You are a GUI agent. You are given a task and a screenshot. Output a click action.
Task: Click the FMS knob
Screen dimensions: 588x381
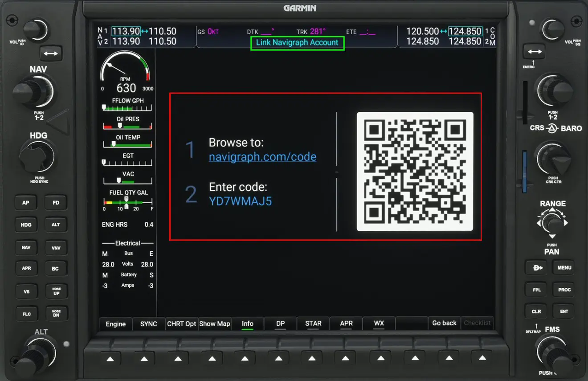click(553, 353)
